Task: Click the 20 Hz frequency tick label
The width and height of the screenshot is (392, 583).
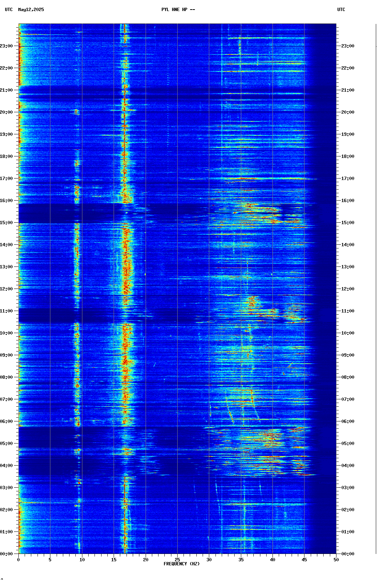Action: point(146,560)
